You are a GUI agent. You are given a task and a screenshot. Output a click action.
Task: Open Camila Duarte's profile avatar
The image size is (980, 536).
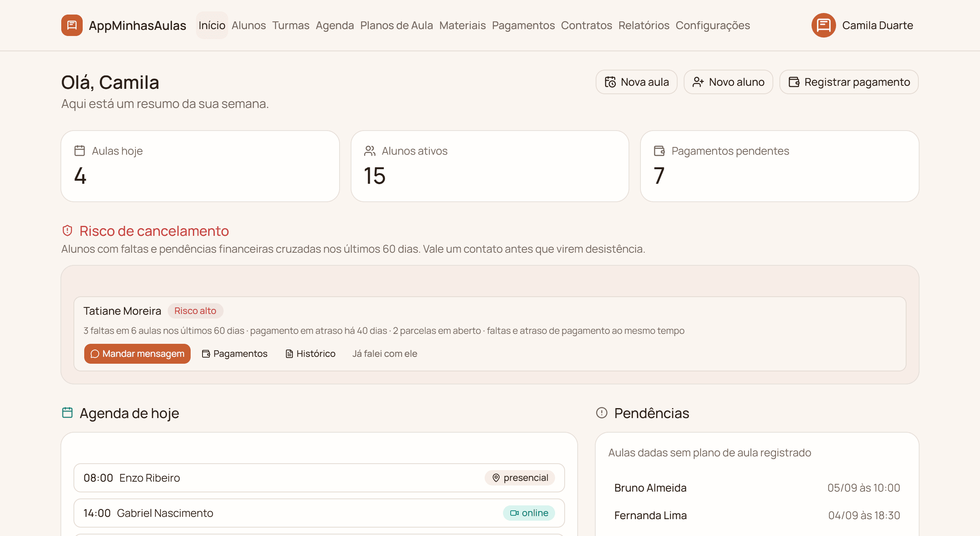pyautogui.click(x=823, y=25)
